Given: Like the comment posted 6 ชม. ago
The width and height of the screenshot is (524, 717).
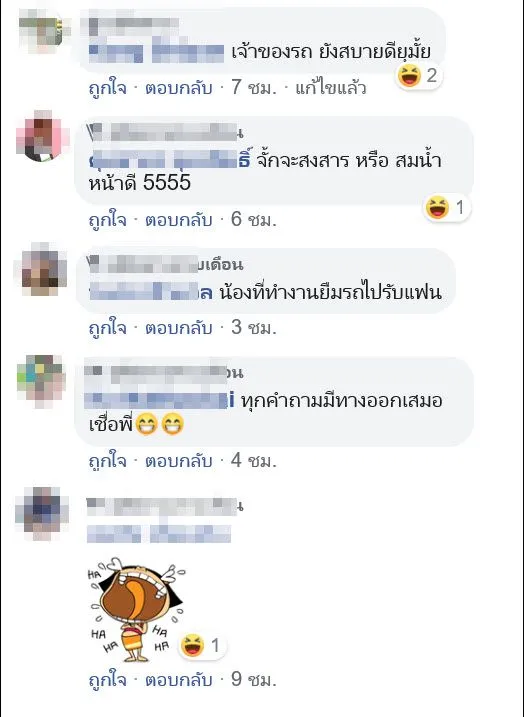Looking at the screenshot, I should click(x=107, y=220).
